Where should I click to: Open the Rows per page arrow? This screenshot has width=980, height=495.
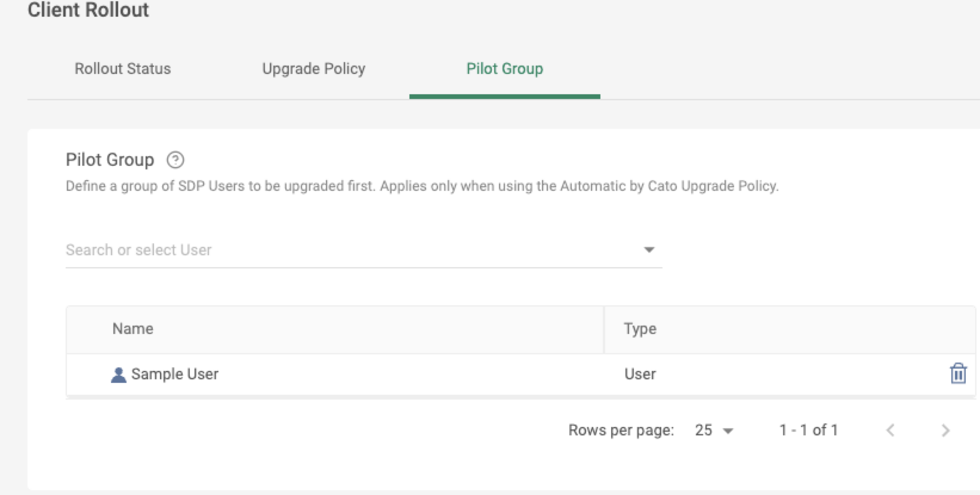click(728, 431)
